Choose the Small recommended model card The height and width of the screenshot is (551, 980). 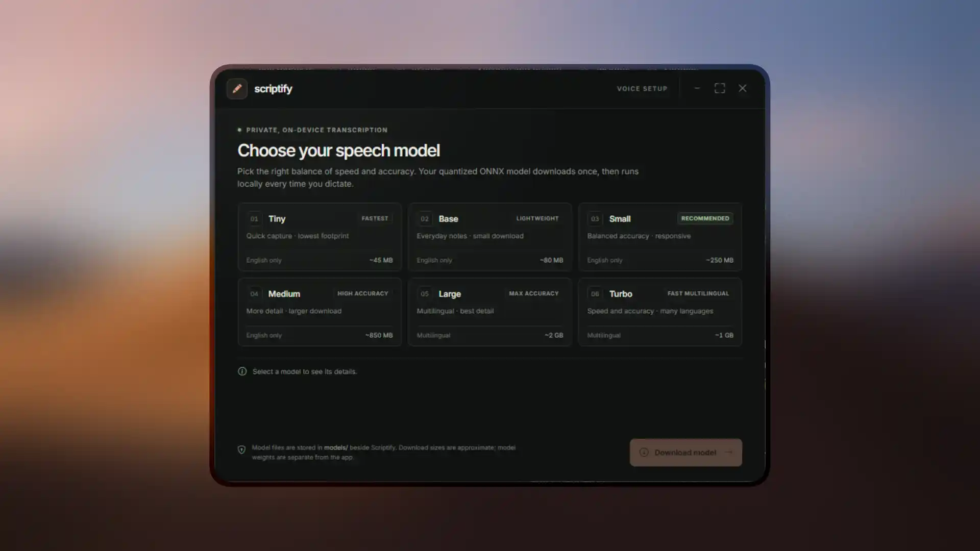pyautogui.click(x=660, y=237)
